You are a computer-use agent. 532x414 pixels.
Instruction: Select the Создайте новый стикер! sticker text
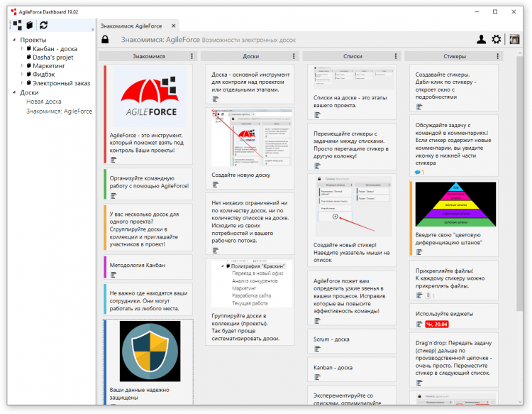[x=352, y=252]
